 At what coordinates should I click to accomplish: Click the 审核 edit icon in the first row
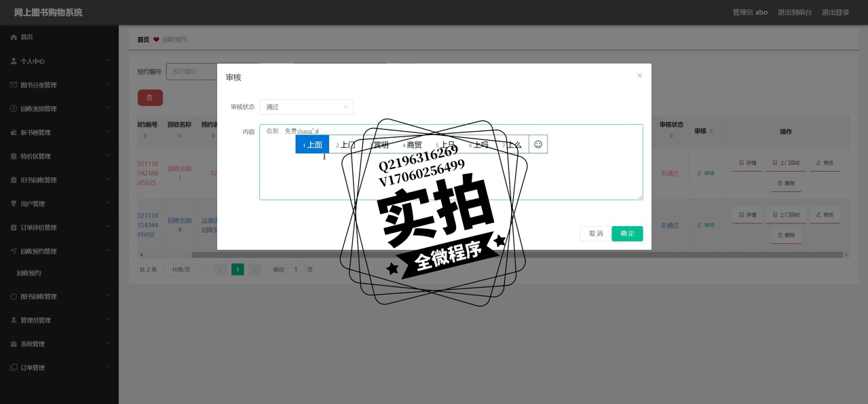pos(705,173)
